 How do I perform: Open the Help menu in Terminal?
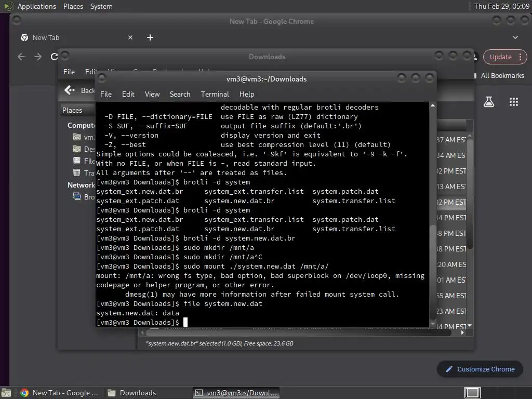point(247,95)
